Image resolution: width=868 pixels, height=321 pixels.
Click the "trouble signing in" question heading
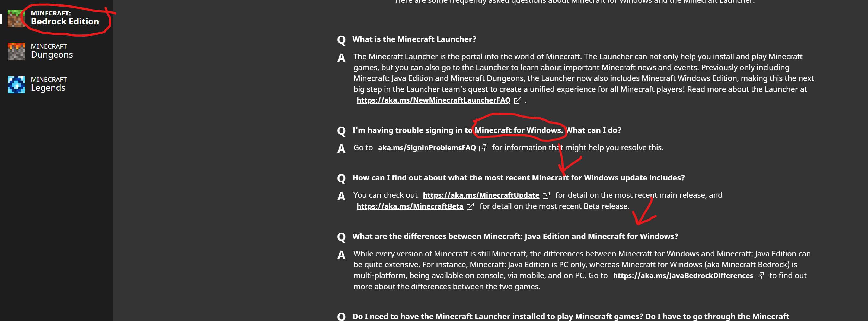[486, 130]
